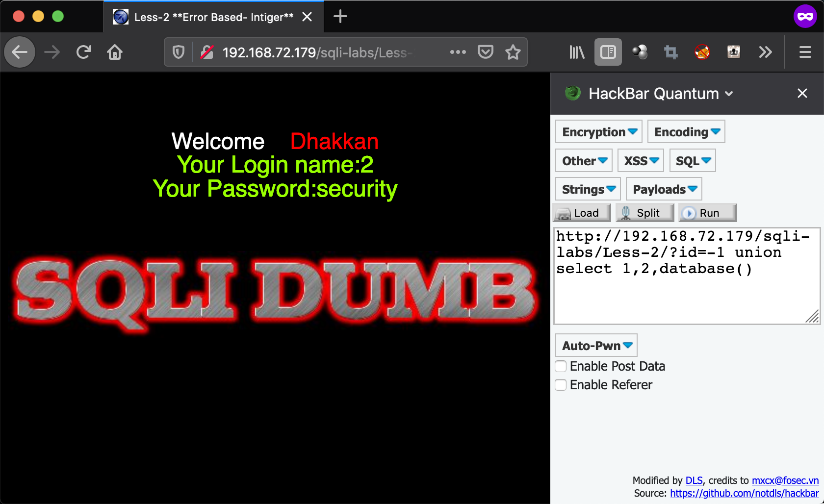Go to the home page icon
Viewport: 824px width, 504px height.
pos(115,52)
